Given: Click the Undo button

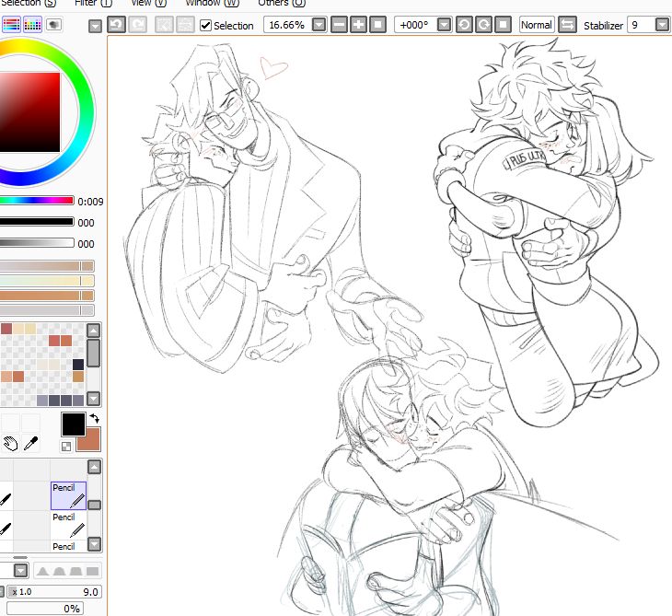Looking at the screenshot, I should (116, 25).
